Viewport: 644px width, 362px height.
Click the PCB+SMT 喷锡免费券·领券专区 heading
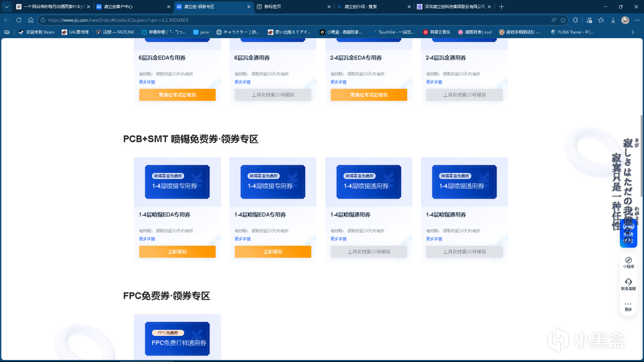[191, 139]
